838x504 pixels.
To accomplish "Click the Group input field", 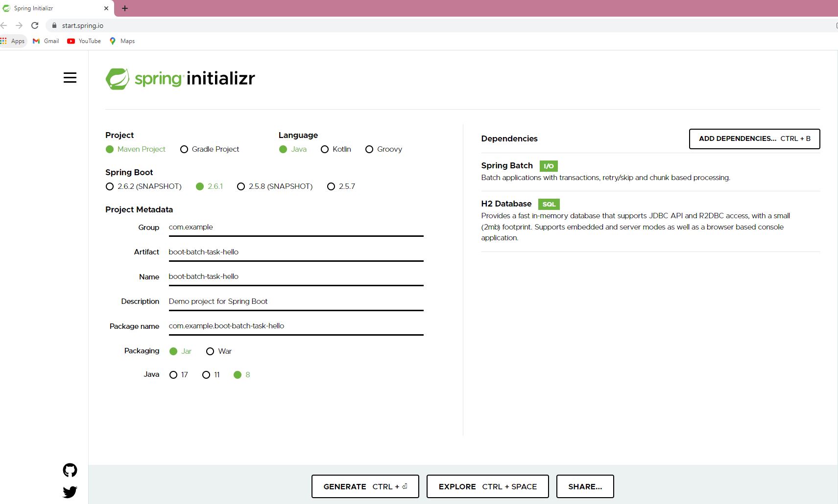I will click(x=296, y=228).
